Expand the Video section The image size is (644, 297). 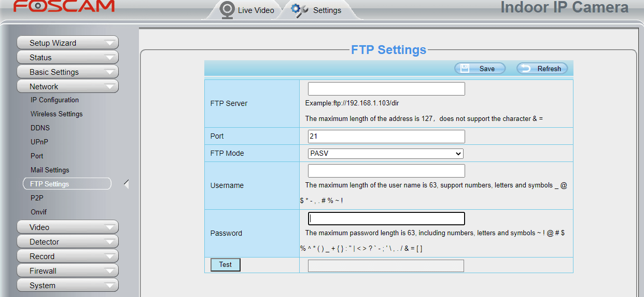(x=67, y=227)
